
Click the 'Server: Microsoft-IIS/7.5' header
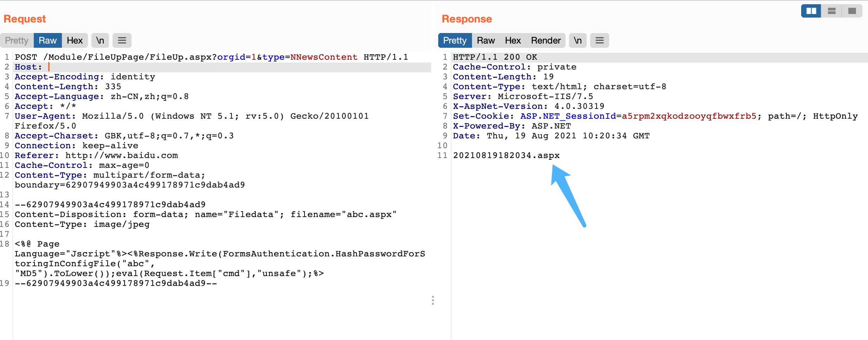(523, 97)
